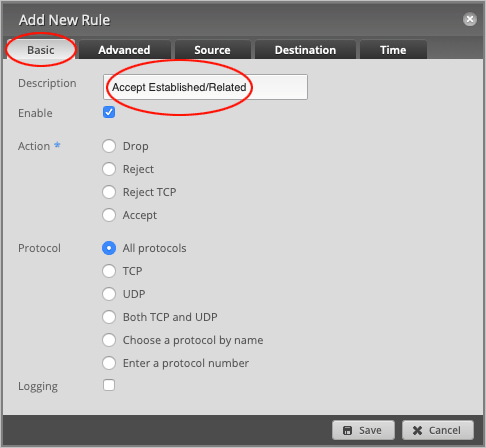Select UDP protocol
Screen dimensions: 486x448
tap(109, 294)
